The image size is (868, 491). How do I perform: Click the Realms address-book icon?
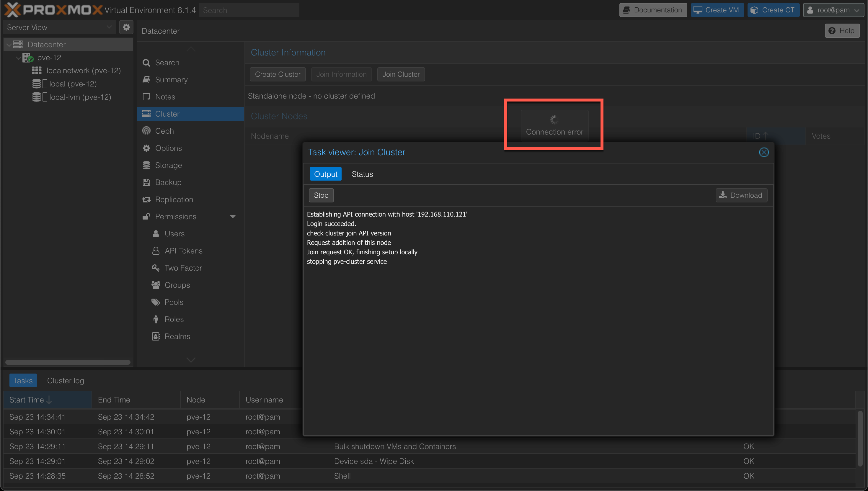click(x=156, y=336)
